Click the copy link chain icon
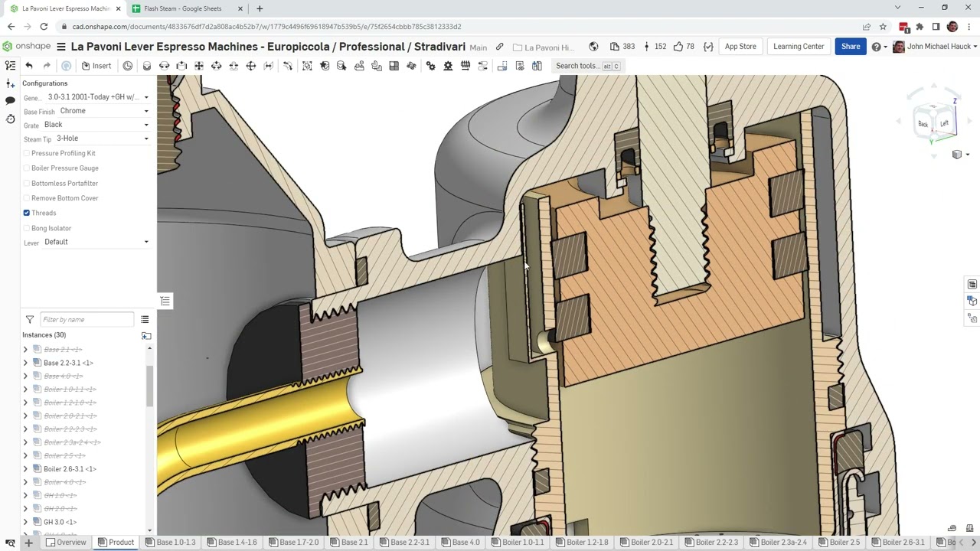980x551 pixels. point(500,47)
